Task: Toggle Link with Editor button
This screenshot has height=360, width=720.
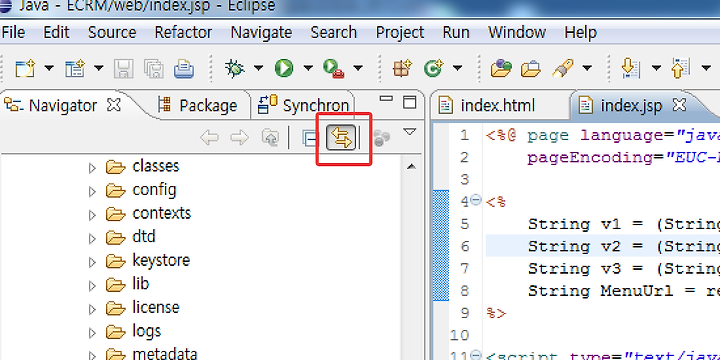Action: 341,138
